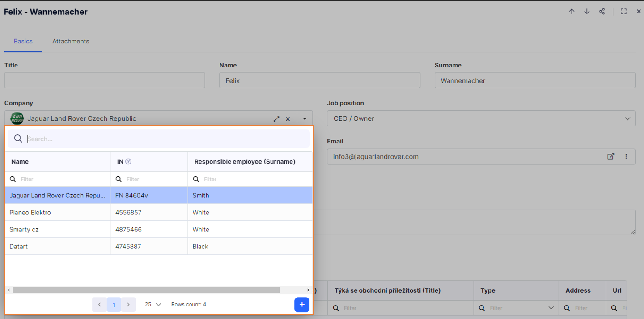Click the Type column header
Viewport: 644px width, 319px height.
516,290
